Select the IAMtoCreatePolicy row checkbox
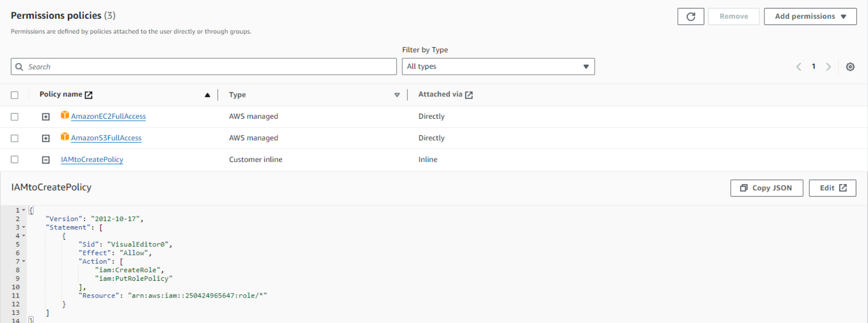 pos(15,159)
